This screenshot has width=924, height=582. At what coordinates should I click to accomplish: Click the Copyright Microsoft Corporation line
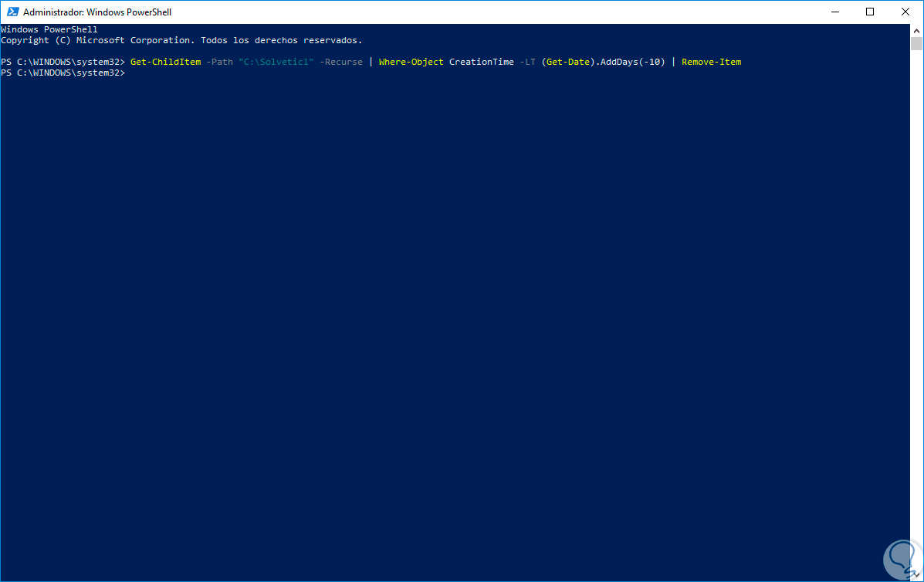pos(181,41)
